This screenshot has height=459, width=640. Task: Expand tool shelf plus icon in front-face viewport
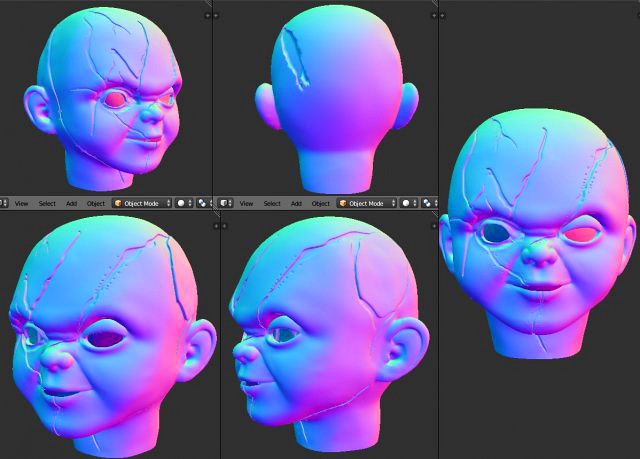point(442,16)
